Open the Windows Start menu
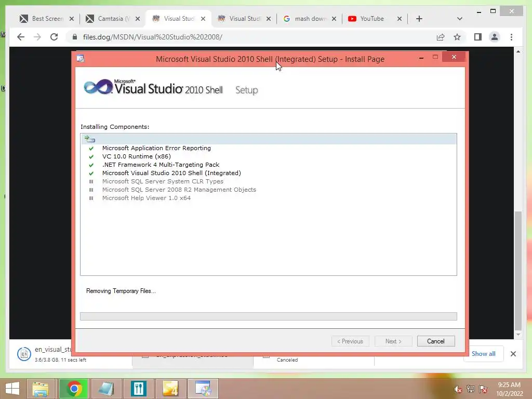The width and height of the screenshot is (532, 399). pos(12,389)
